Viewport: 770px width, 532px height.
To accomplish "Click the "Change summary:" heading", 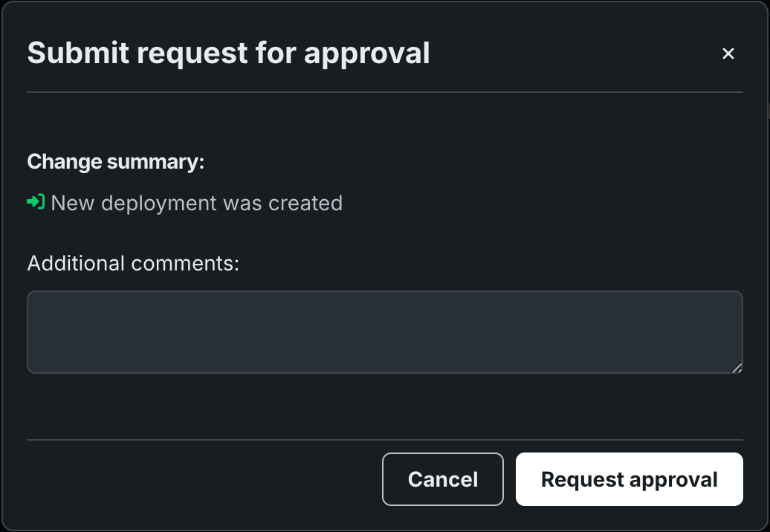I will click(115, 162).
